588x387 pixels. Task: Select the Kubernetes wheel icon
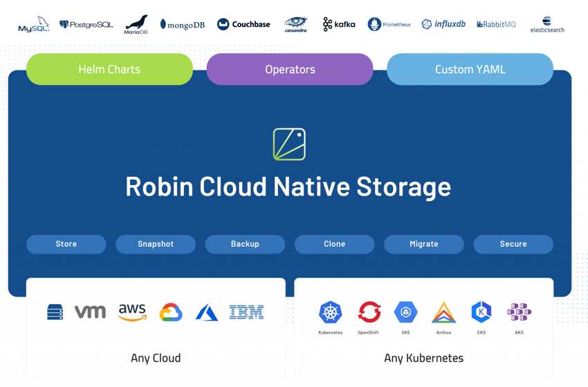coord(331,312)
